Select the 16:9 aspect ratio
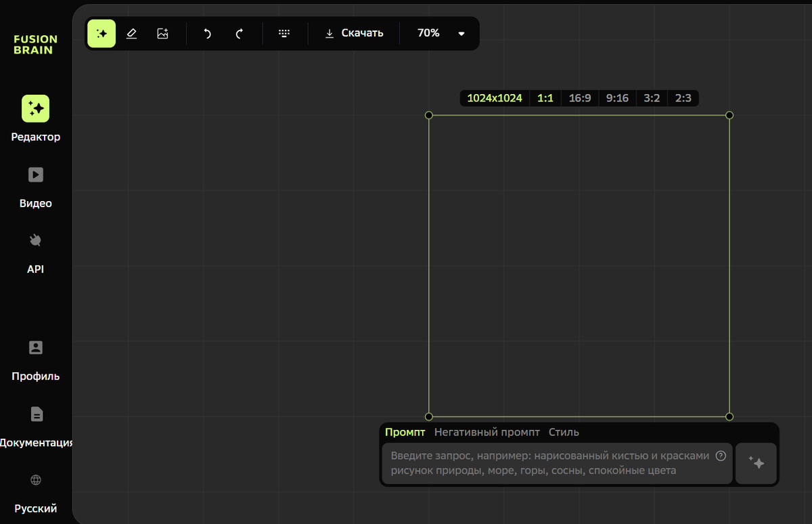Image resolution: width=812 pixels, height=524 pixels. coord(580,98)
